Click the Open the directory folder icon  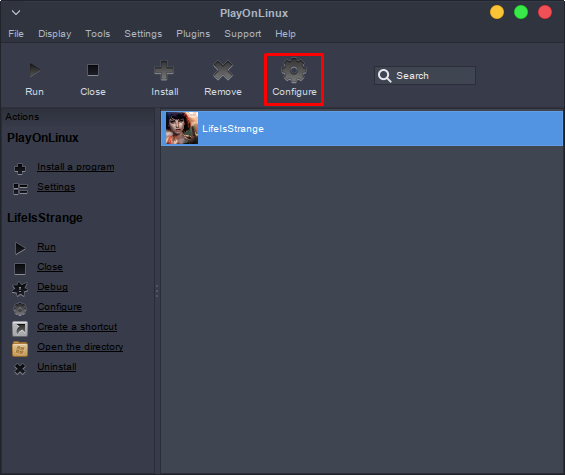pyautogui.click(x=20, y=349)
